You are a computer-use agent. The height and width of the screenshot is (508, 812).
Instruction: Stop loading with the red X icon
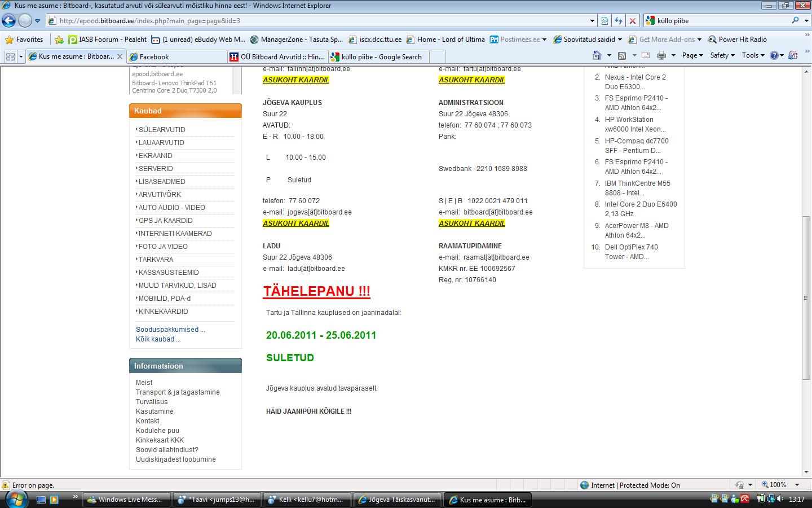tap(632, 21)
